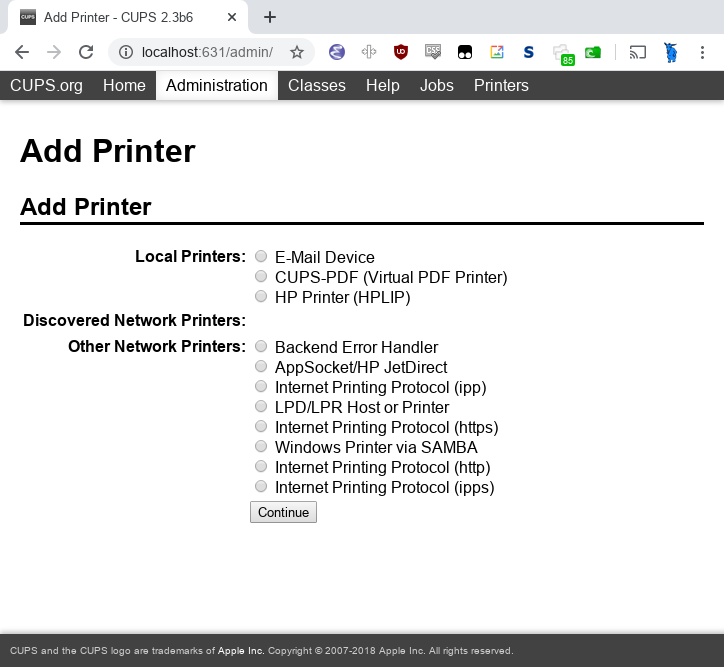
Task: Open the CSS extension icon
Action: pyautogui.click(x=433, y=52)
